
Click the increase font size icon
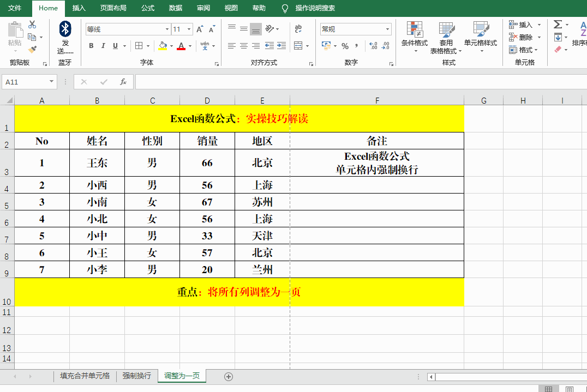[x=200, y=29]
